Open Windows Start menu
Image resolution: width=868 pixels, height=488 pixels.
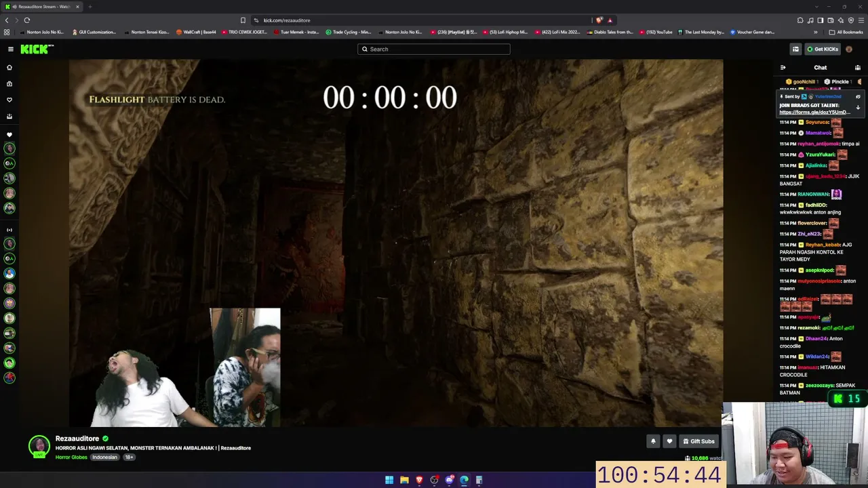pos(389,480)
